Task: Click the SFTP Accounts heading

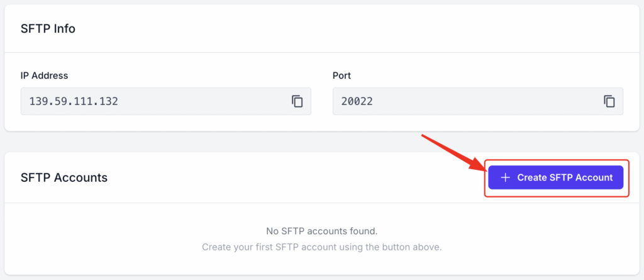Action: point(64,177)
